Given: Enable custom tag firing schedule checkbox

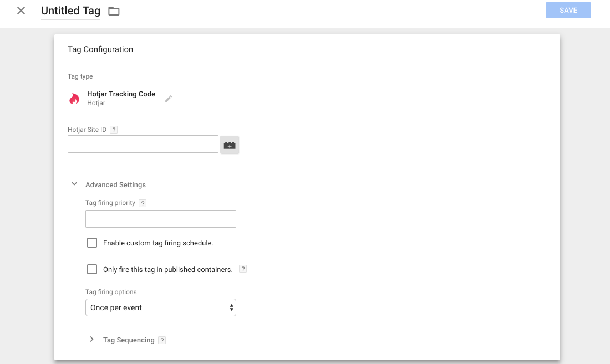Looking at the screenshot, I should pyautogui.click(x=92, y=243).
